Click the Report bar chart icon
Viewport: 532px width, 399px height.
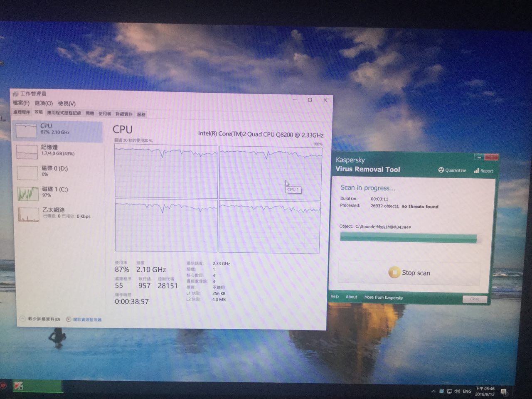(x=476, y=170)
